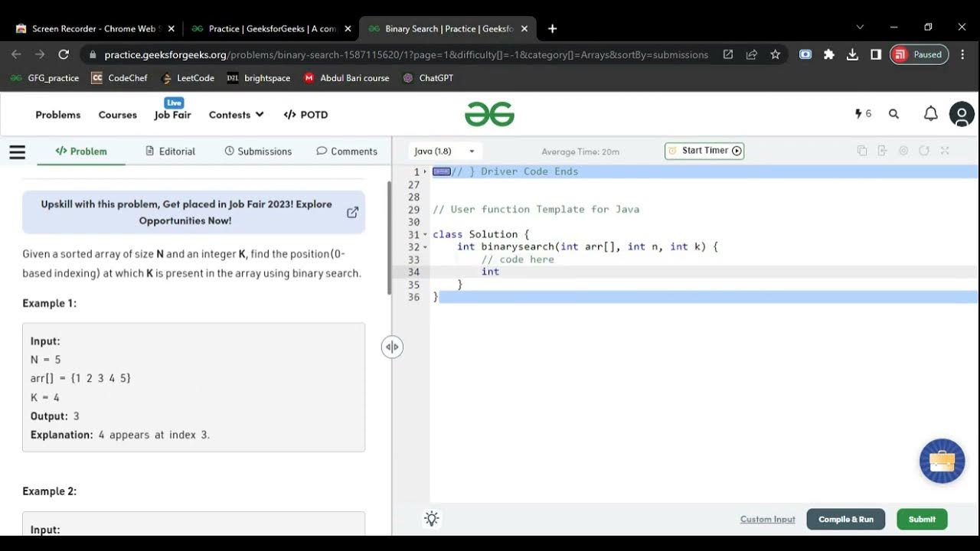Open Chrome three-dot menu
The image size is (980, 551).
(962, 54)
